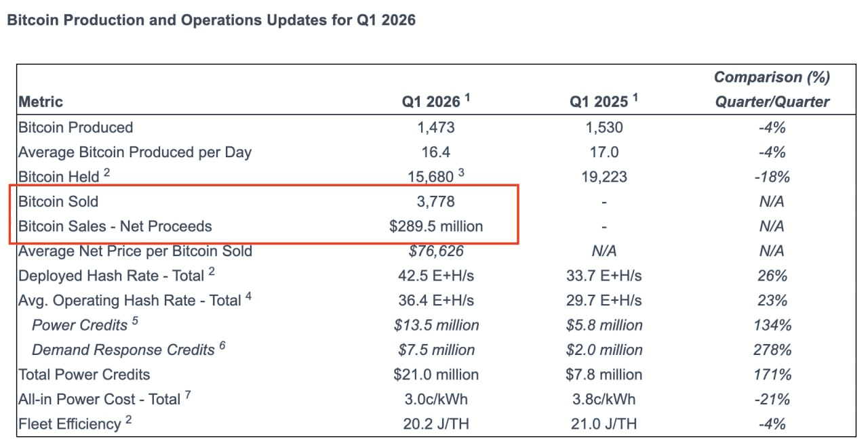Image resolution: width=868 pixels, height=441 pixels.
Task: Click footnote 3 next to 15,680
Action: coord(461,173)
